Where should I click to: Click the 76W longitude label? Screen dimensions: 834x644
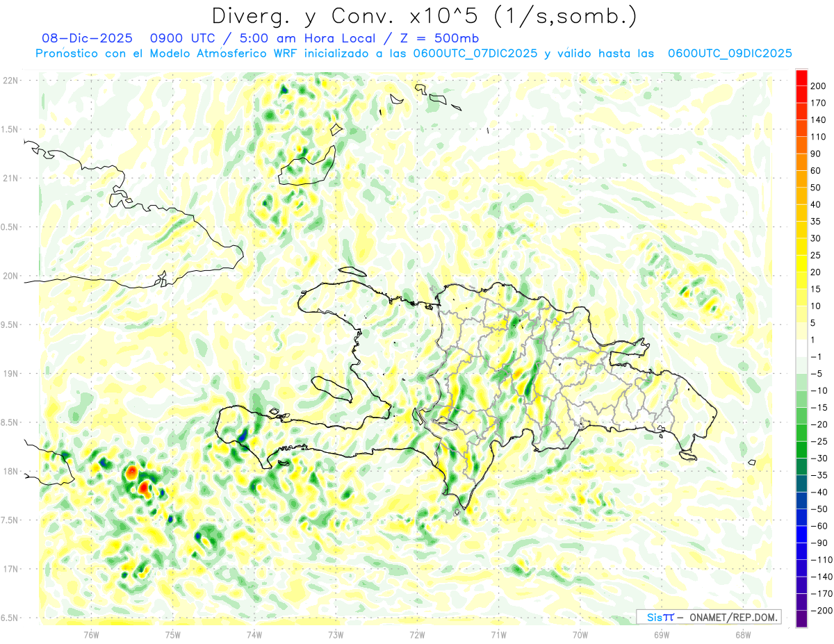point(91,635)
